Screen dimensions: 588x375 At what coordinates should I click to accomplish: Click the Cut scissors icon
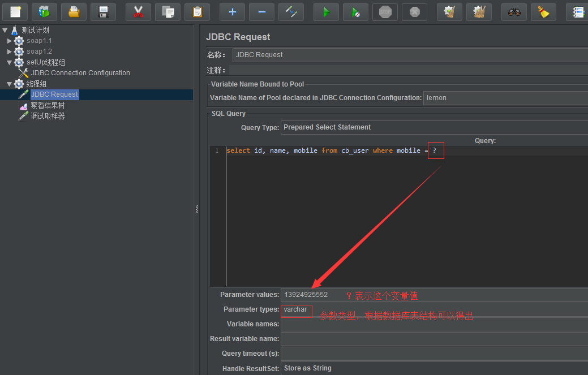pyautogui.click(x=138, y=12)
